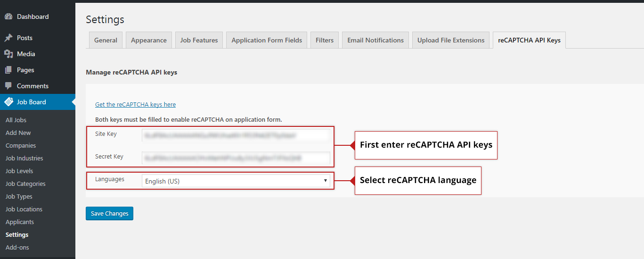Screen dimensions: 644x259
Task: Click the Job Board tag icon
Action: 8,102
